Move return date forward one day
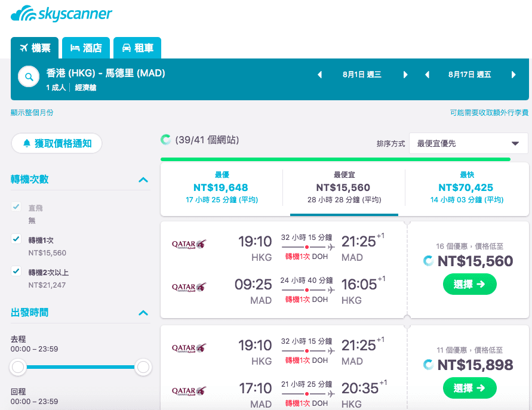This screenshot has height=410, width=532. coord(513,75)
